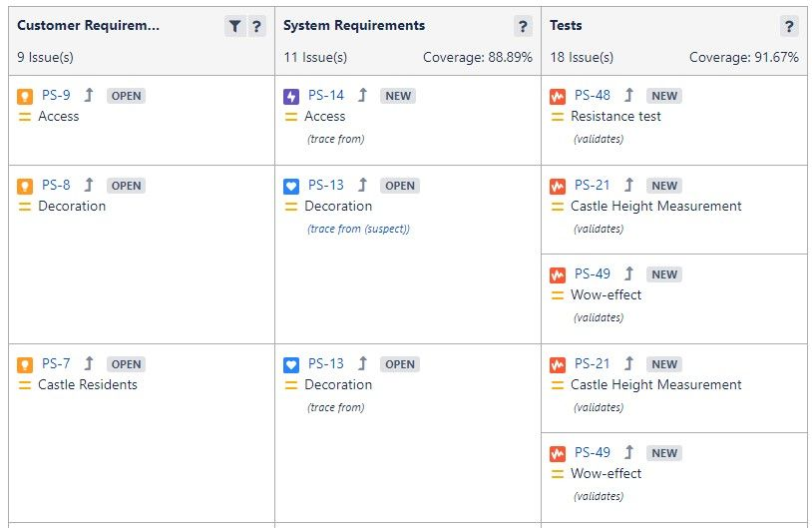
Task: Click blue heart icon beside PS-13 suspect row
Action: [291, 186]
